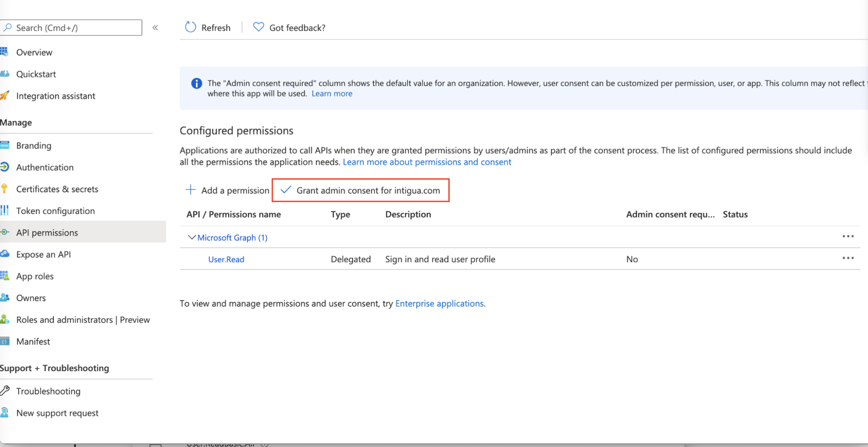Viewport: 868px width, 447px height.
Task: Open the Enterprise applications link
Action: [x=439, y=303]
